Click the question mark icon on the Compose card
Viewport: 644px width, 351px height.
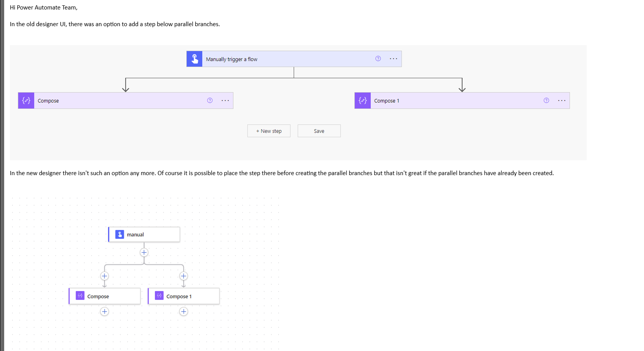pyautogui.click(x=210, y=100)
